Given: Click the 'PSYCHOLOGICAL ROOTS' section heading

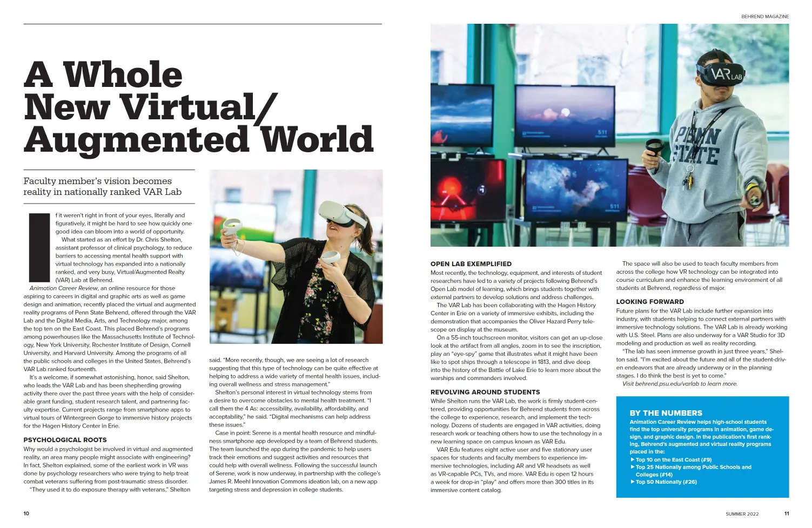Looking at the screenshot, I should 65,440.
